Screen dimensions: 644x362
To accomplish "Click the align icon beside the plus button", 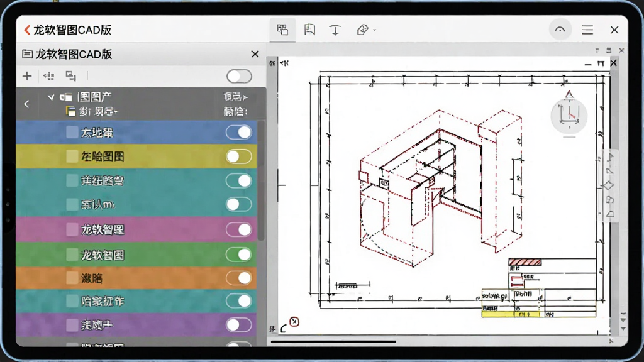I will pyautogui.click(x=49, y=76).
